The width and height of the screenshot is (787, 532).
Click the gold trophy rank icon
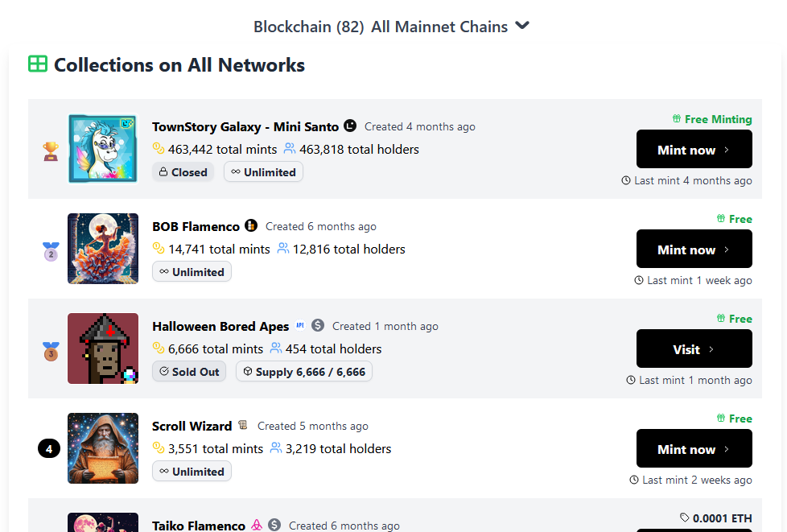(x=51, y=151)
